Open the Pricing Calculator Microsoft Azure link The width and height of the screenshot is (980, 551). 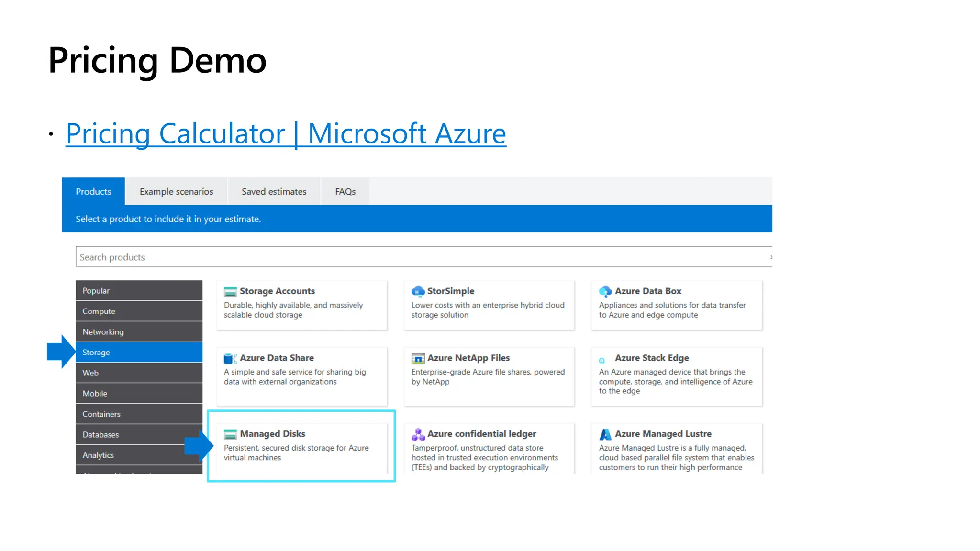pos(286,133)
